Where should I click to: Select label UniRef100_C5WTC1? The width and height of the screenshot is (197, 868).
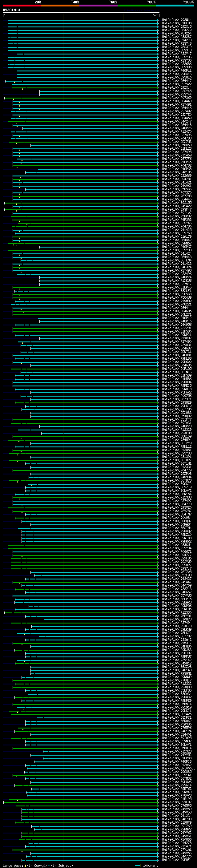176,352
